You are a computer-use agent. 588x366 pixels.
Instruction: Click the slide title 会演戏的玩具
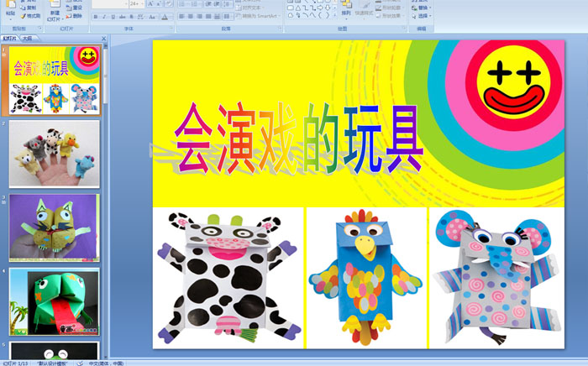(x=298, y=138)
